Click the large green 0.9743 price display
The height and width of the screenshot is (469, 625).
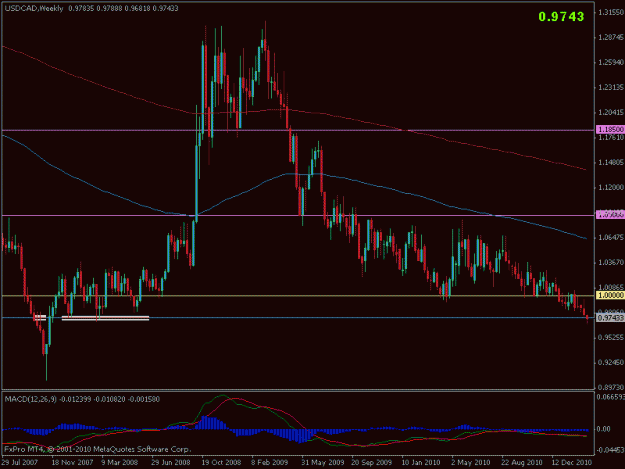click(x=561, y=17)
